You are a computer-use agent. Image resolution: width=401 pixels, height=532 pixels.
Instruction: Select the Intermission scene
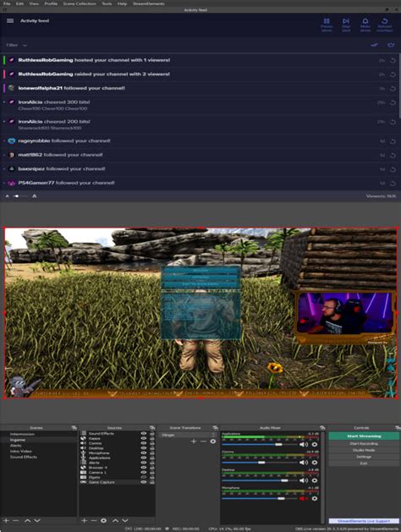(22, 434)
